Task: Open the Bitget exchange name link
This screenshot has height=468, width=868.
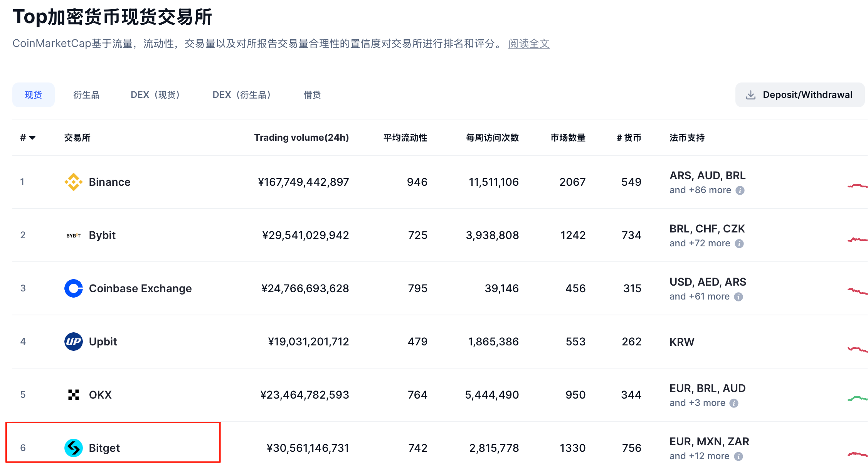Action: [104, 448]
